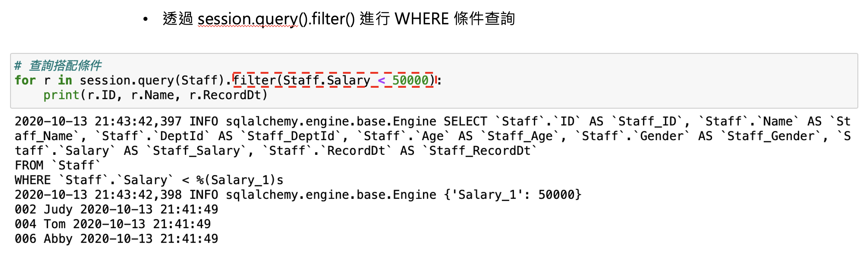This screenshot has height=264, width=868.
Task: Click the first log timestamp 21:43:42,397
Action: (138, 121)
